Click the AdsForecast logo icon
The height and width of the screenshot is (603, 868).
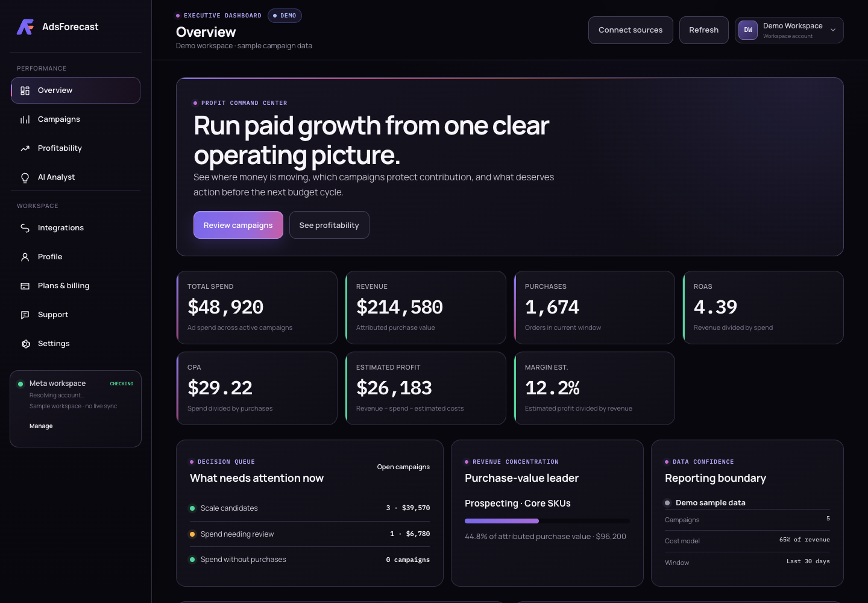pos(25,27)
